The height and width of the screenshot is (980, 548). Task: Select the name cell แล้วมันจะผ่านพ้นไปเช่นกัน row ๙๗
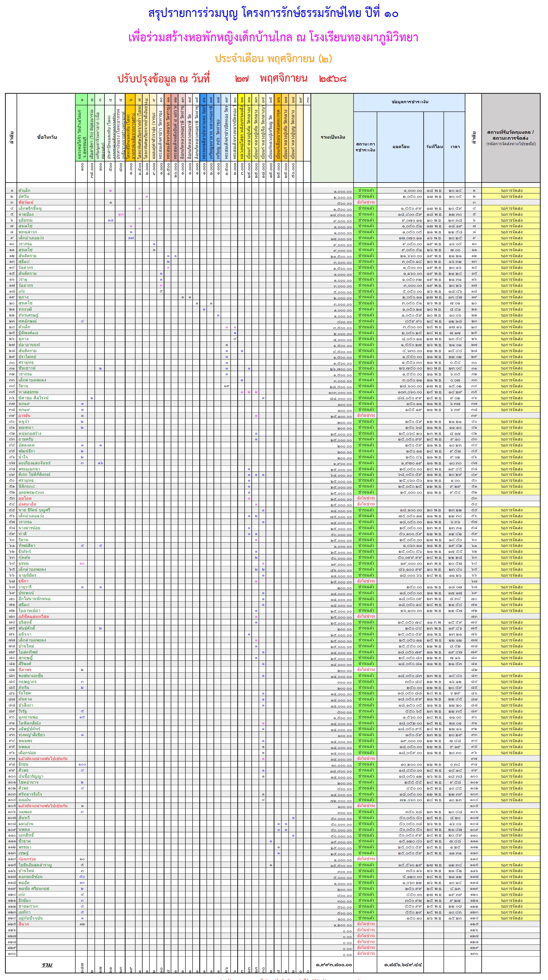(43, 759)
